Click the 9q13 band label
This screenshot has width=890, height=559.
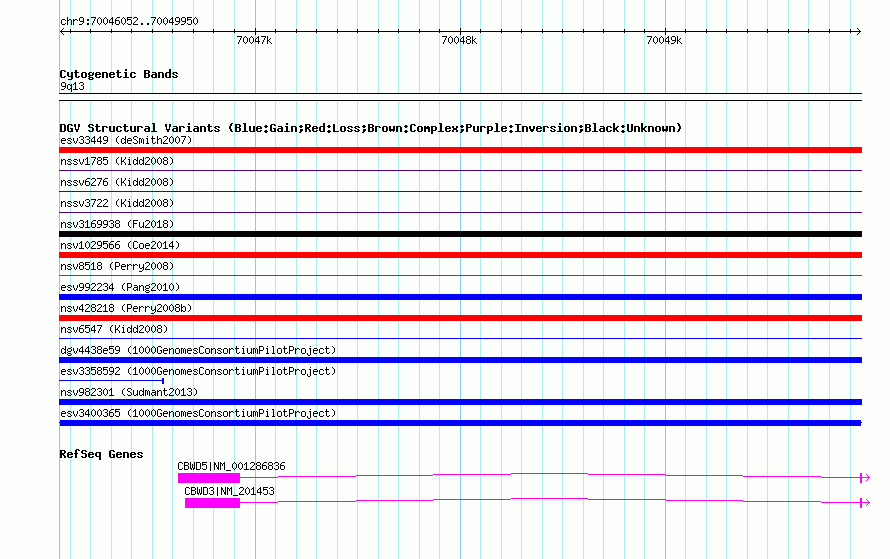(72, 86)
